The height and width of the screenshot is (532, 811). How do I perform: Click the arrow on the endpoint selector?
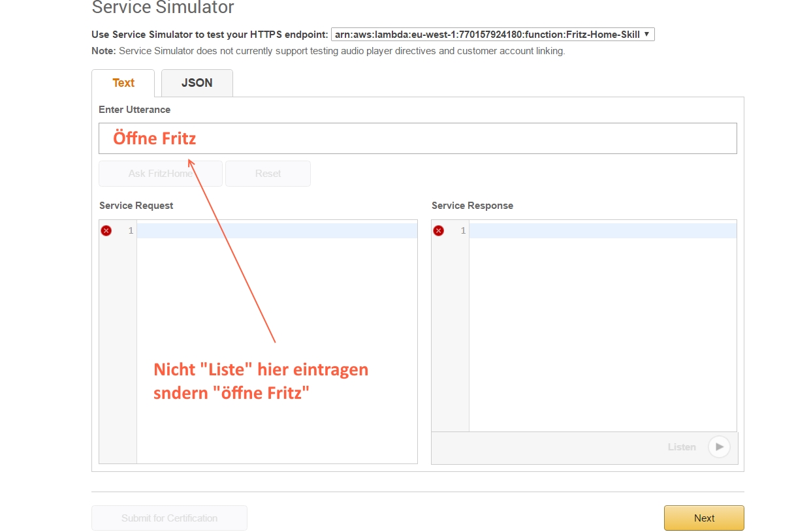point(646,35)
